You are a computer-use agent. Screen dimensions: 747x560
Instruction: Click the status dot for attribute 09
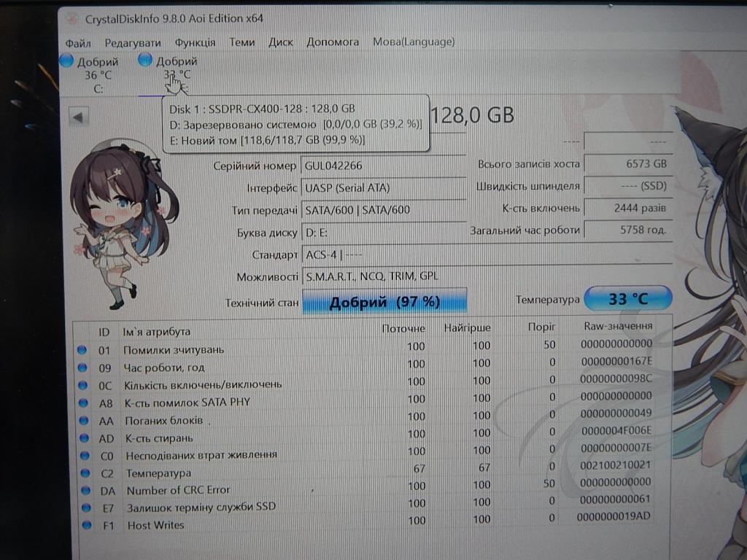[82, 367]
